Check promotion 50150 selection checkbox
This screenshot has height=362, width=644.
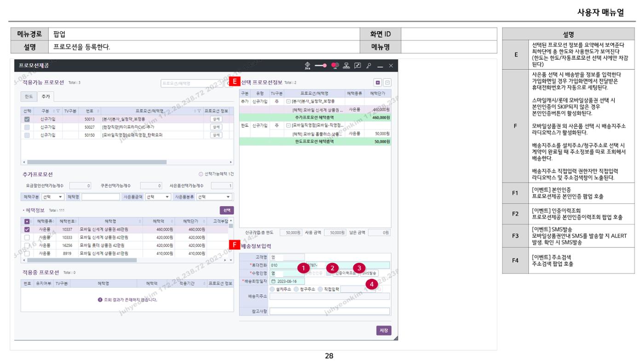[27, 135]
